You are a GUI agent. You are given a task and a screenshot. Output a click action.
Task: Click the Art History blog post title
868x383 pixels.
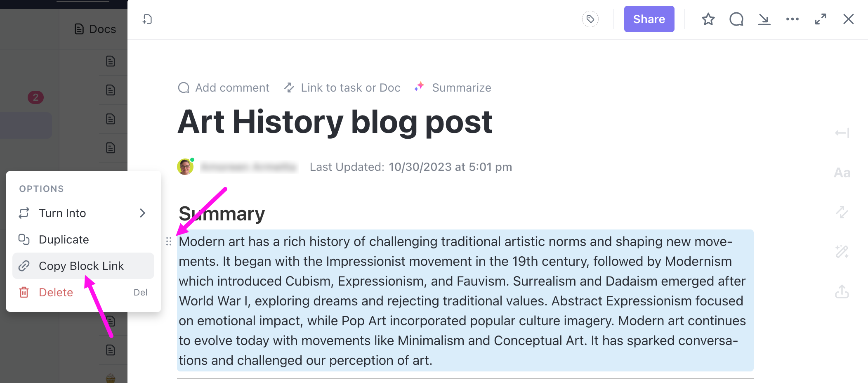click(335, 122)
